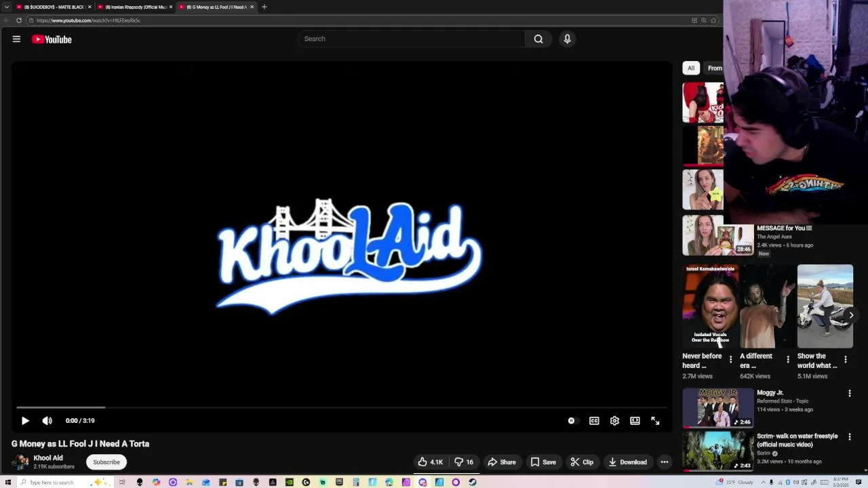
Task: Switch the player to theater mode
Action: click(635, 421)
